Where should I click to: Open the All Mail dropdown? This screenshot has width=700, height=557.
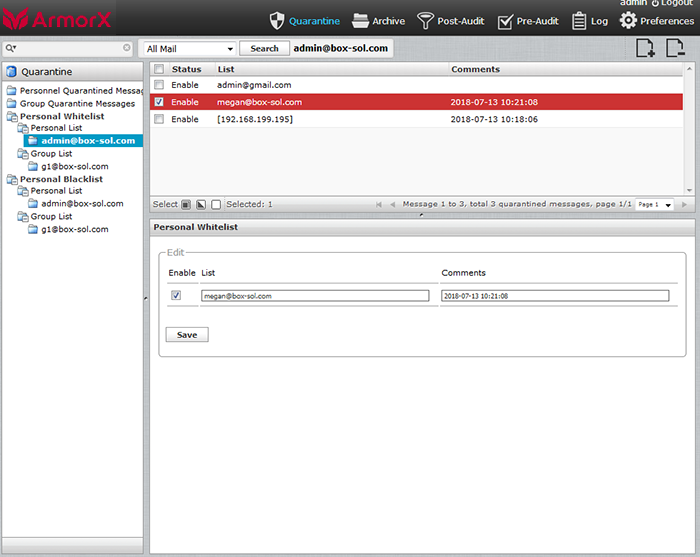point(189,48)
